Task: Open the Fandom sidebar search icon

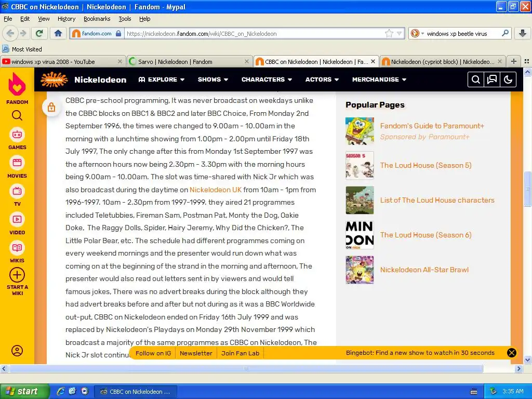Action: [x=17, y=116]
